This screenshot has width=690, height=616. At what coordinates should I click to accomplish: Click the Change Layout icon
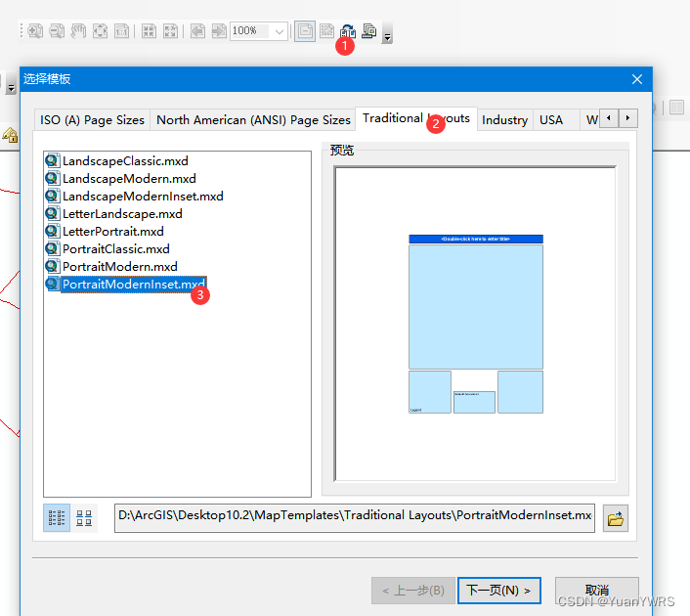tap(348, 31)
